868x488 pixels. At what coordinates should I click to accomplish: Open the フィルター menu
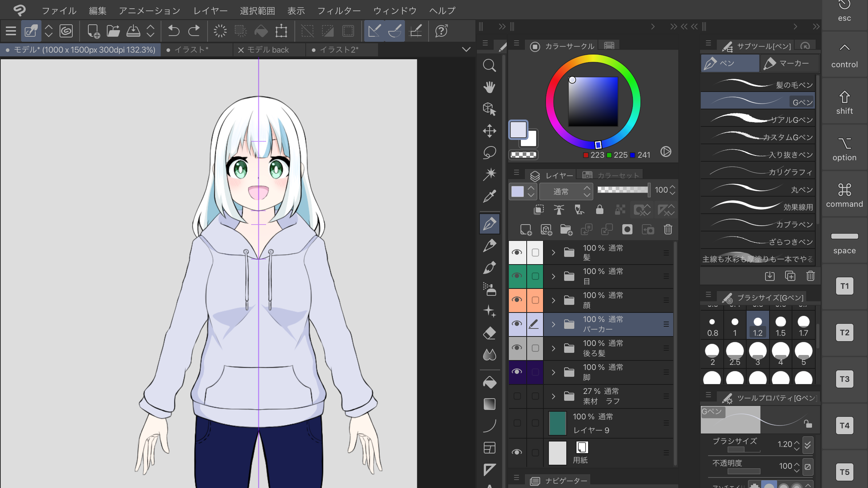coord(339,11)
